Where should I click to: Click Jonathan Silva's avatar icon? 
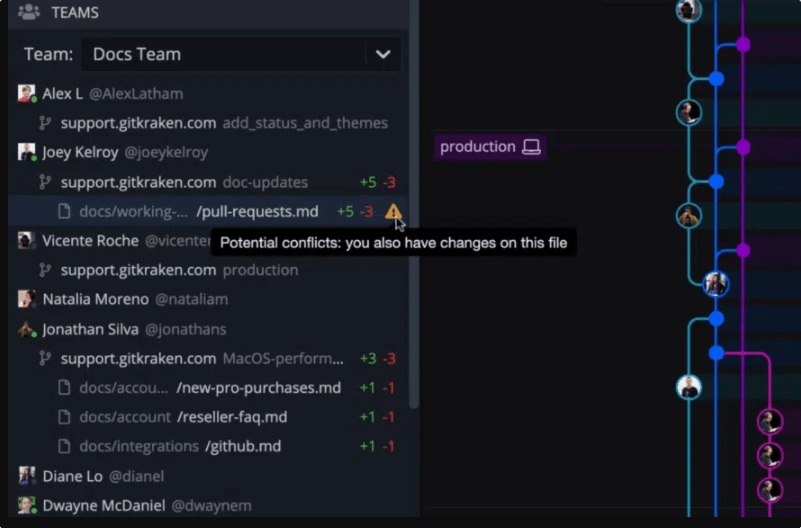(x=27, y=329)
